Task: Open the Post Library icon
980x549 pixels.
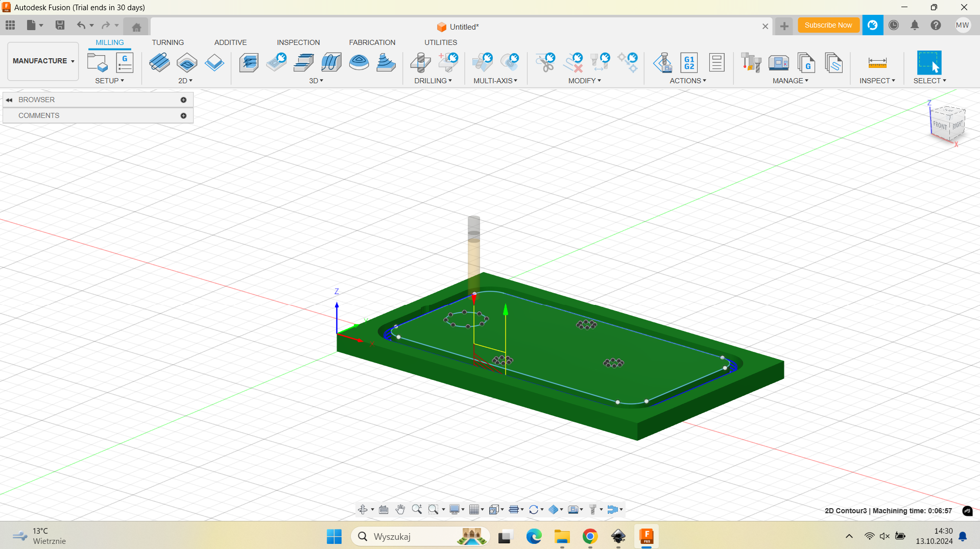Action: (x=806, y=63)
